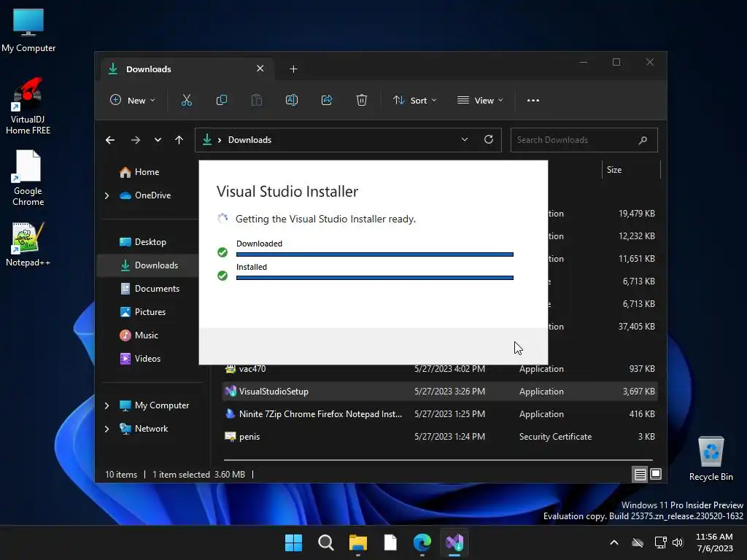Click the Size column header
Screen dimensions: 747x560
coord(631,170)
